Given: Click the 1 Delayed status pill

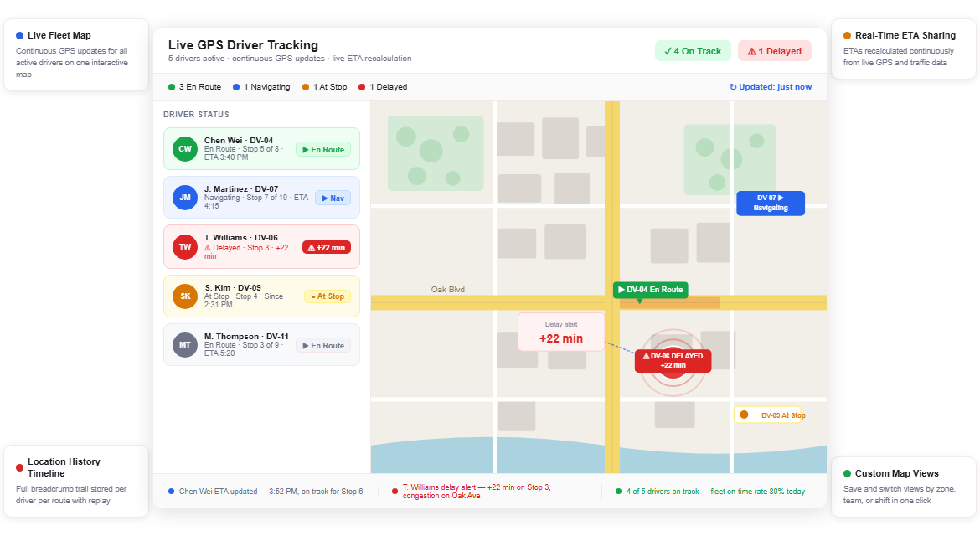Looking at the screenshot, I should (775, 51).
